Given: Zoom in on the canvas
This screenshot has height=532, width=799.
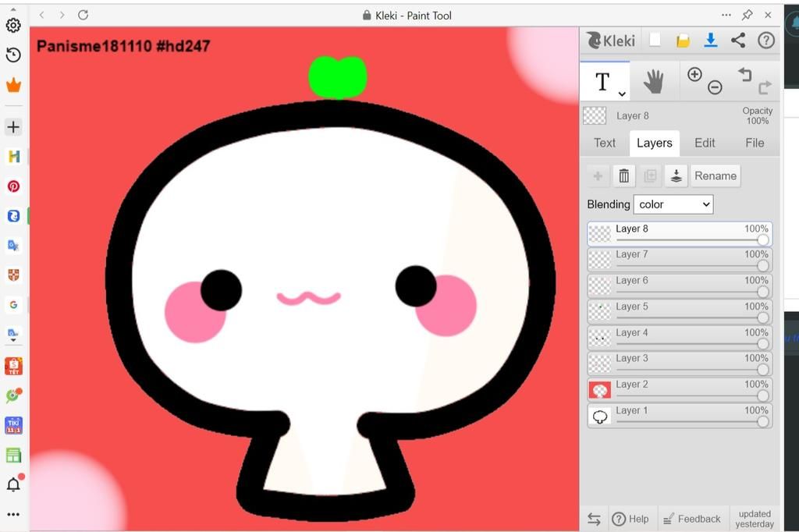Looking at the screenshot, I should (x=694, y=74).
